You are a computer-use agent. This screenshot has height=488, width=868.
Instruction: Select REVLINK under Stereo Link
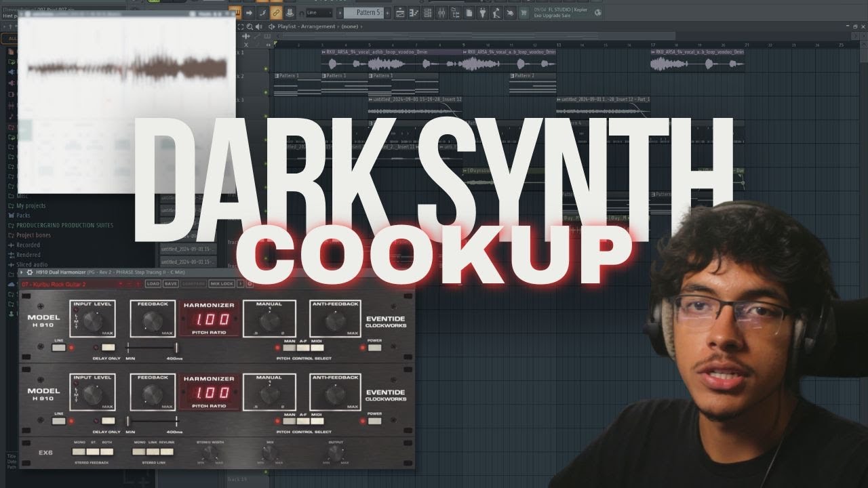pos(167,451)
